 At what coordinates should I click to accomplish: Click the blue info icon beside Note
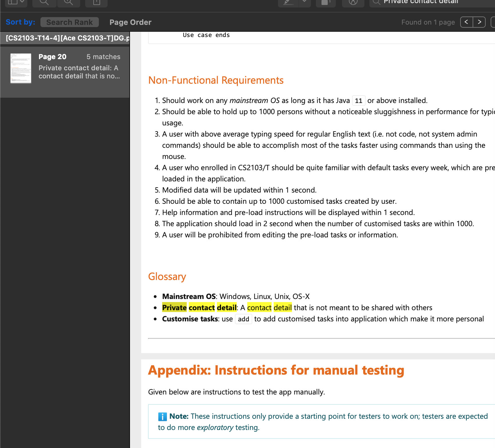[162, 417]
